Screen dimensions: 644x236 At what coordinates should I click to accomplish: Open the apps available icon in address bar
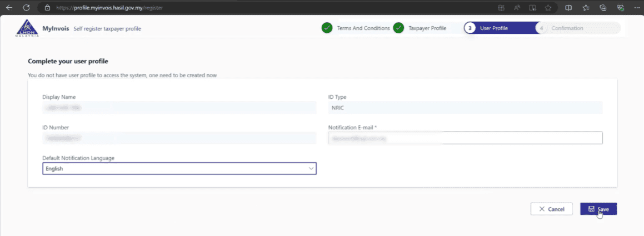(501, 7)
